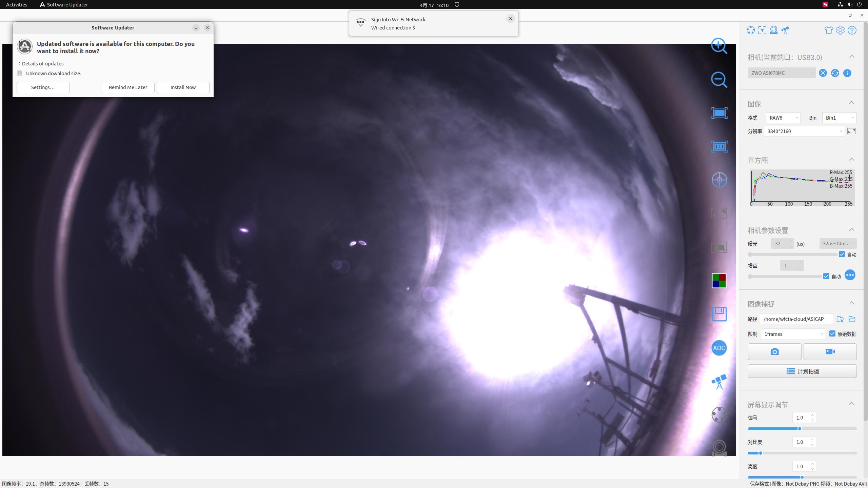Open the RAW8 format dropdown
The width and height of the screenshot is (868, 488).
pos(783,118)
